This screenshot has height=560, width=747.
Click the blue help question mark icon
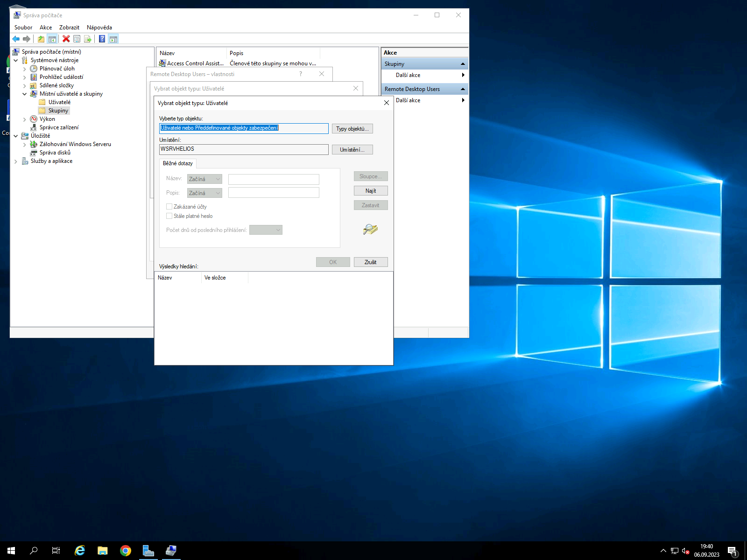[x=102, y=39]
